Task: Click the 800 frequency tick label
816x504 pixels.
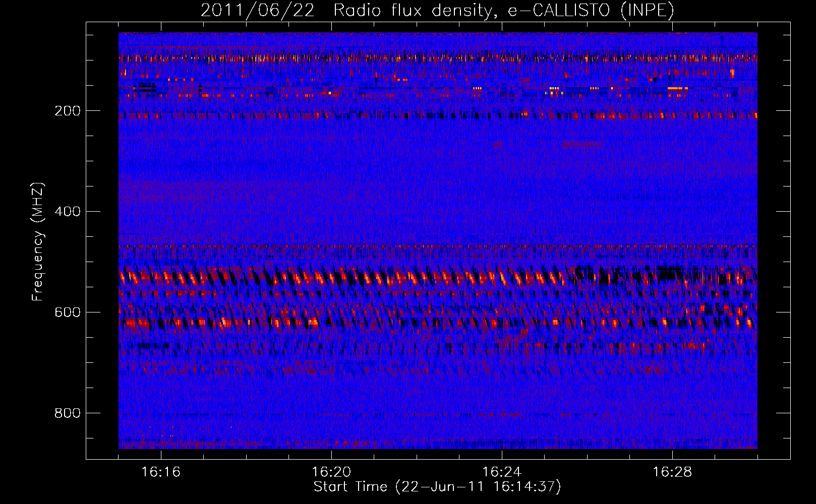Action: (68, 413)
